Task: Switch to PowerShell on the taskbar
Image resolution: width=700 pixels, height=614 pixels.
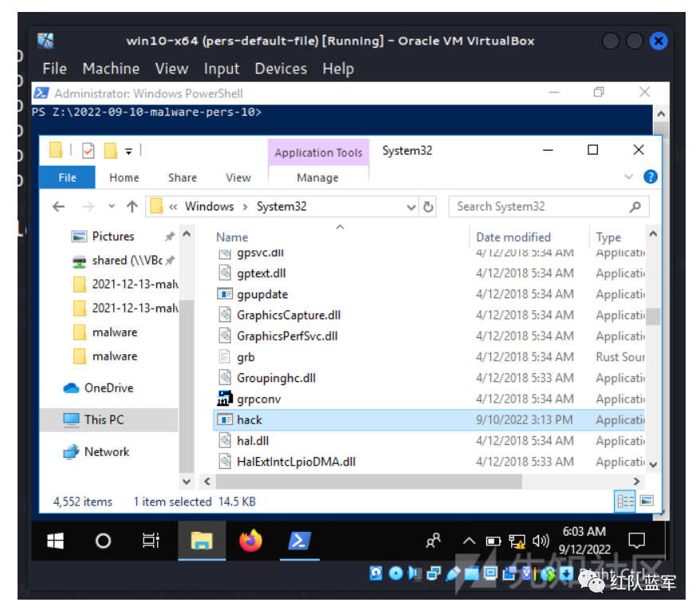Action: point(299,541)
